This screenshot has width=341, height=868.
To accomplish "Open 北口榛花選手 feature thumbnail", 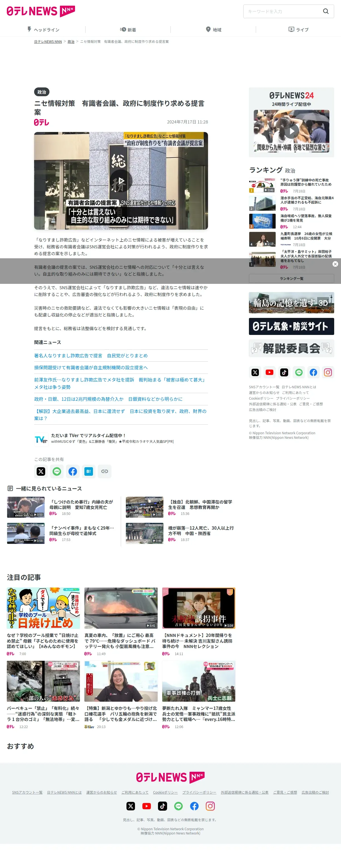I will (x=121, y=681).
